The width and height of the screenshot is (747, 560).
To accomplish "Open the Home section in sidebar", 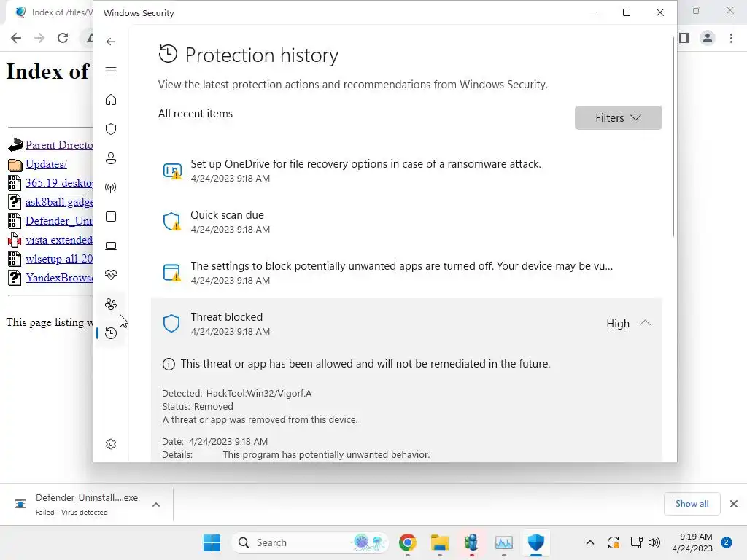I will pyautogui.click(x=111, y=100).
